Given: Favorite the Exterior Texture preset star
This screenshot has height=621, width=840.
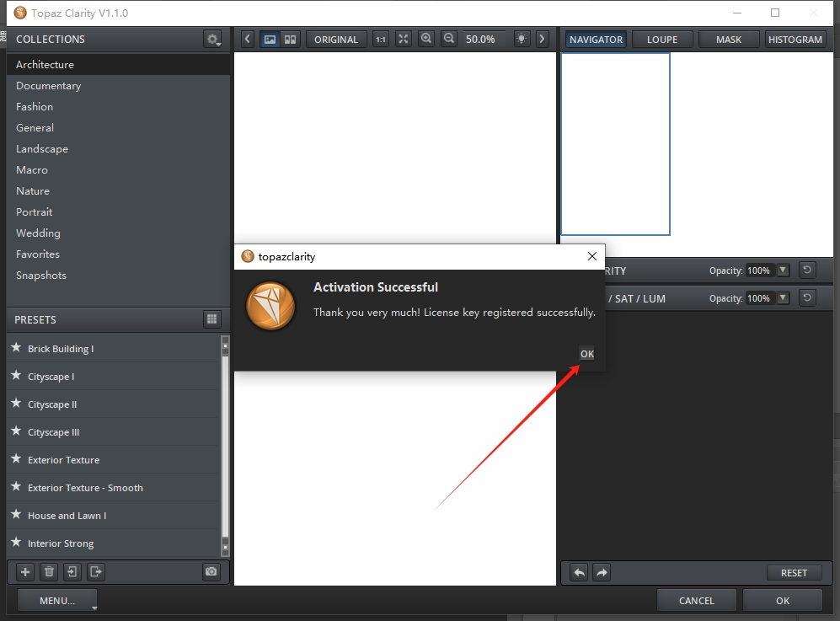Looking at the screenshot, I should [16, 459].
